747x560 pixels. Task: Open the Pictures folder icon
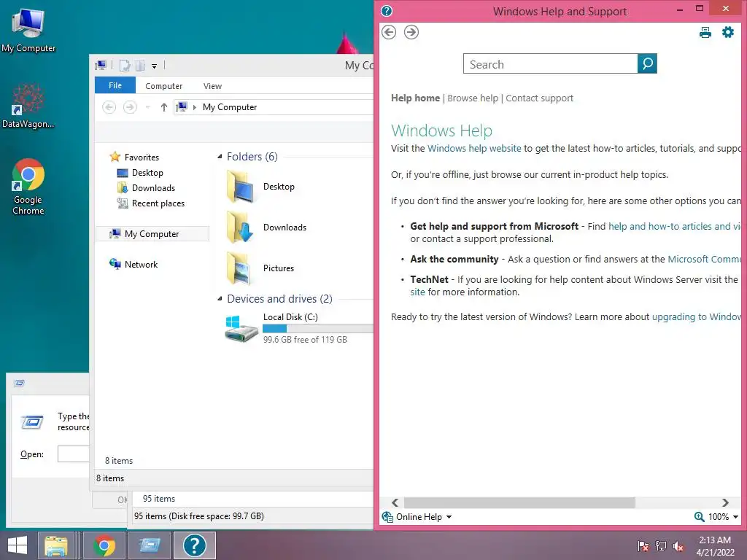[x=241, y=268]
